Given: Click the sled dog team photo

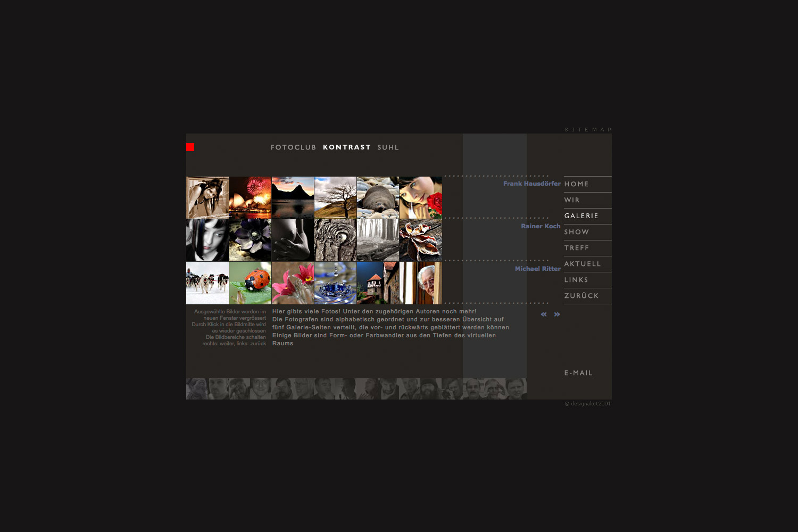Looking at the screenshot, I should coord(207,282).
